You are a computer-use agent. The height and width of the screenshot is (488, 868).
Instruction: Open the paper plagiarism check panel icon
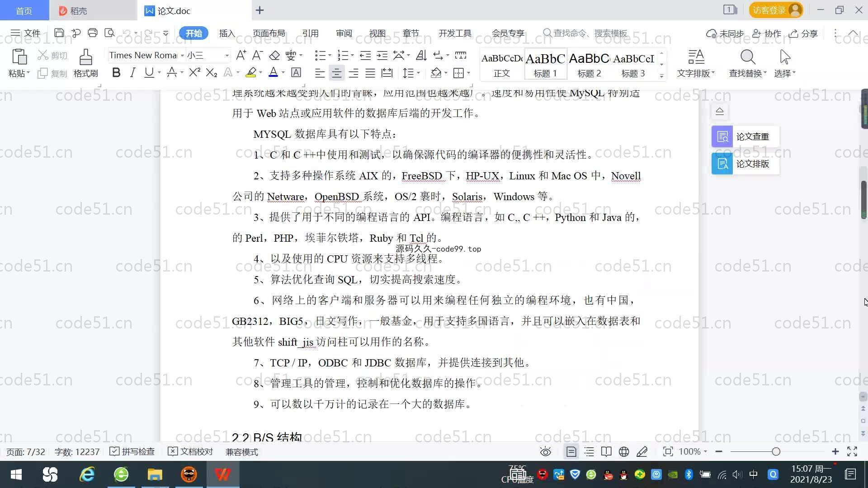(x=722, y=136)
